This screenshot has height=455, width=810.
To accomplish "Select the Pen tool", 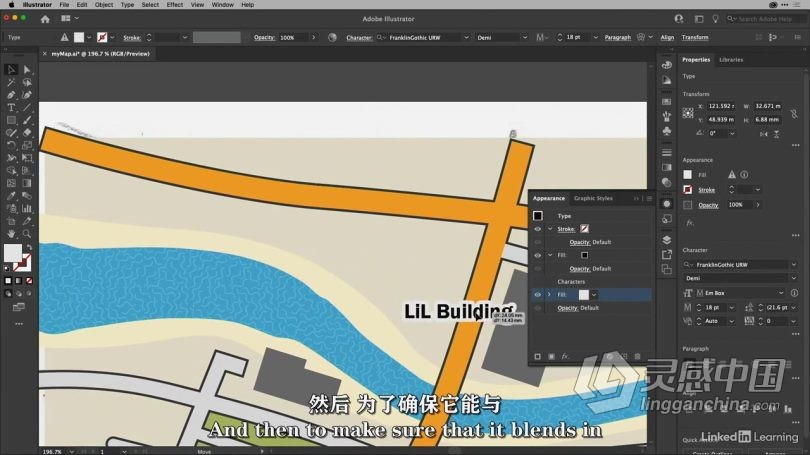I will (11, 95).
